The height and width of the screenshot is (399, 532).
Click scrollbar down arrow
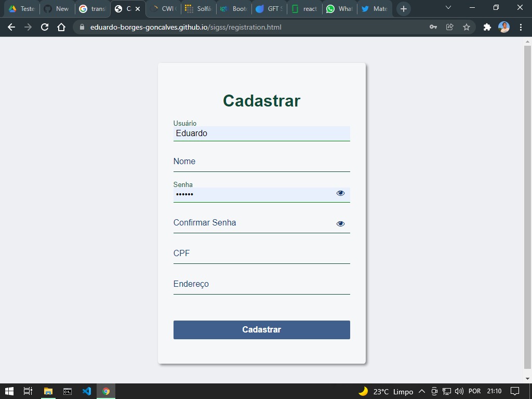[527, 379]
